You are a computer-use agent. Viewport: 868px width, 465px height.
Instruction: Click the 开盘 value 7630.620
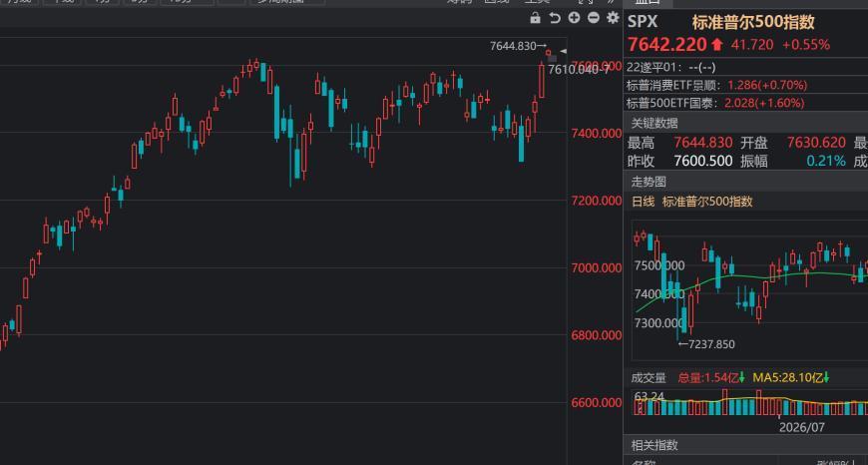click(x=816, y=143)
